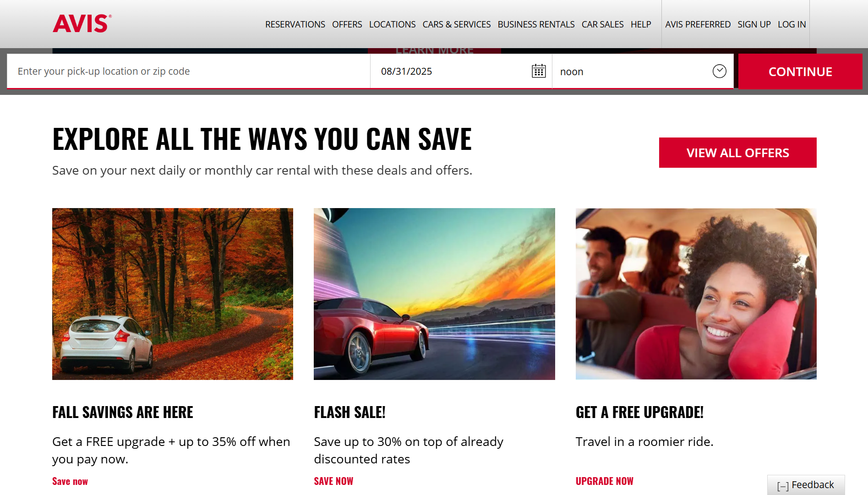Viewport: 868px width, 495px height.
Task: Click the View All Offers button
Action: point(737,153)
